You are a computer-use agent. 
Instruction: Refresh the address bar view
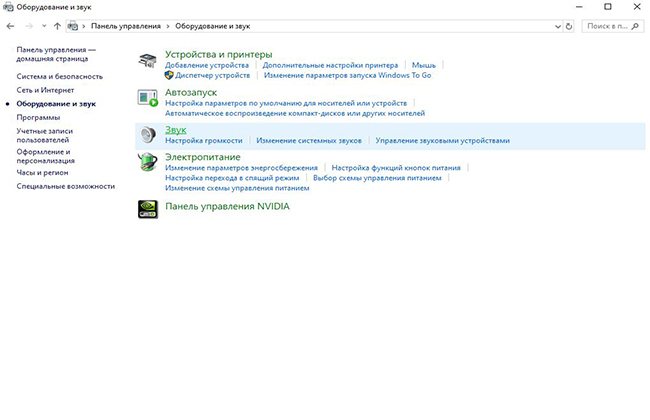[569, 26]
